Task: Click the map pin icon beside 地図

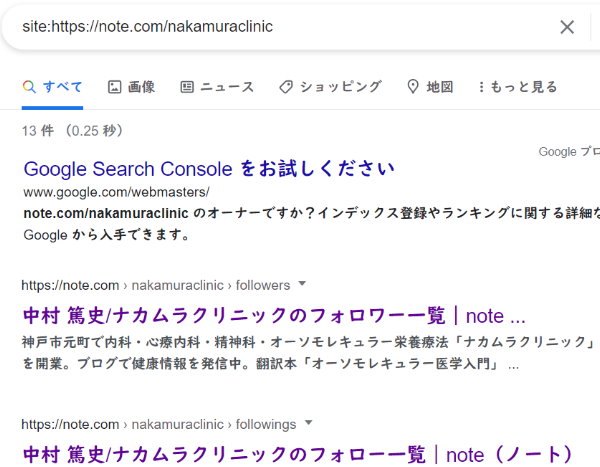Action: tap(412, 87)
